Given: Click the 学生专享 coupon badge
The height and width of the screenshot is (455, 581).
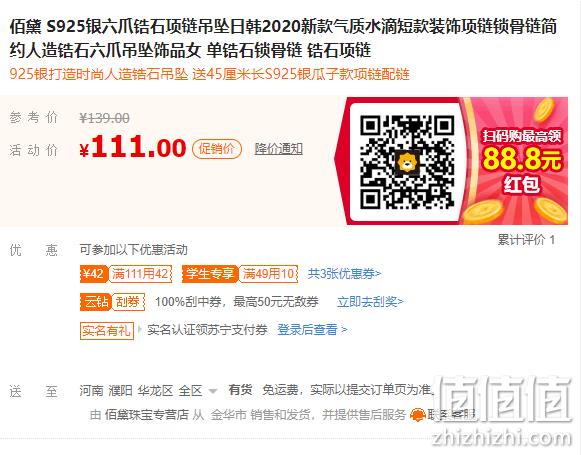Looking at the screenshot, I should pyautogui.click(x=210, y=274).
